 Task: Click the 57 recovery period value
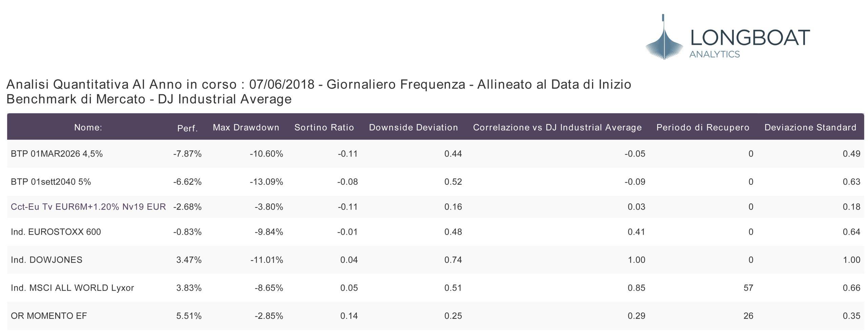[748, 288]
